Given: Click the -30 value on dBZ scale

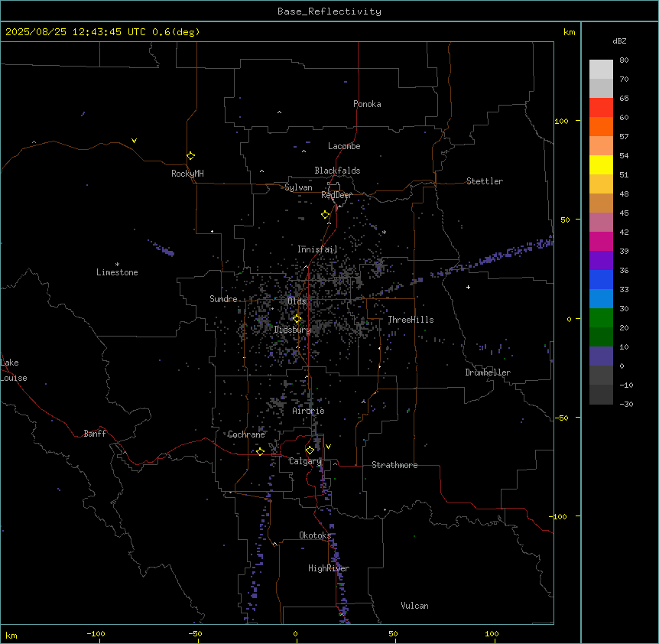Looking at the screenshot, I should [626, 404].
